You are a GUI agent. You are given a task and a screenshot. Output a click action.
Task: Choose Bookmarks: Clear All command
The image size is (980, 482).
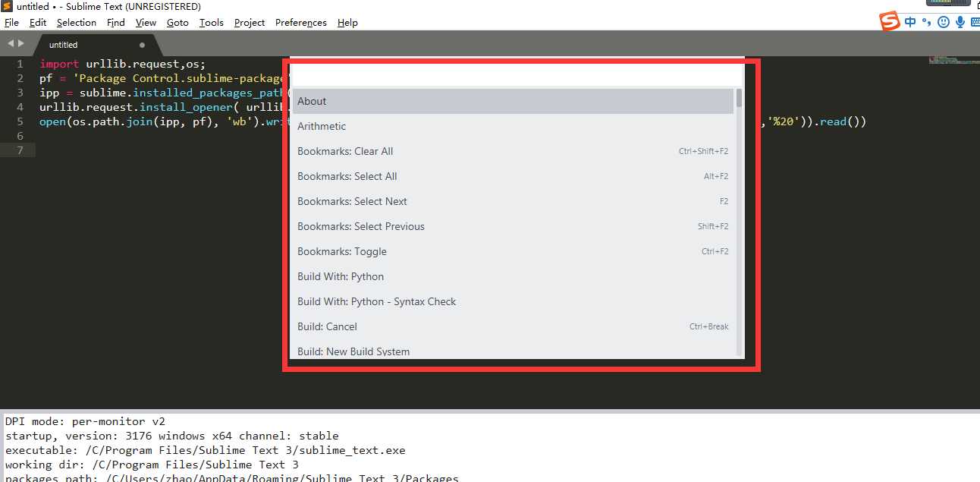coord(513,151)
